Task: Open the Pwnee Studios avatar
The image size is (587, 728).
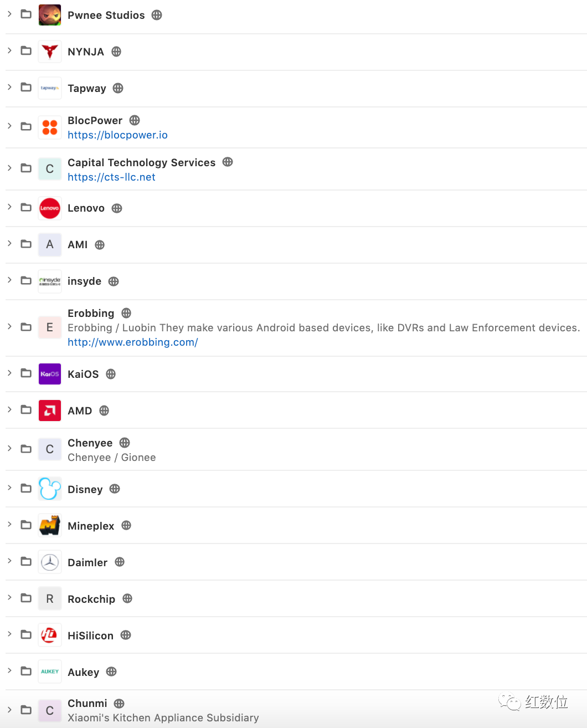Action: 50,15
